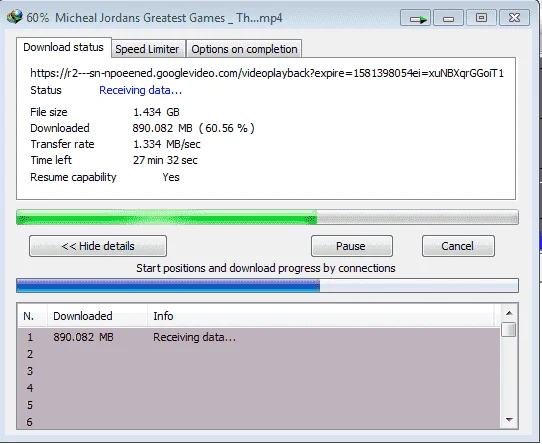Click the green arrow send-to-tray button
The width and height of the screenshot is (542, 444).
click(415, 18)
